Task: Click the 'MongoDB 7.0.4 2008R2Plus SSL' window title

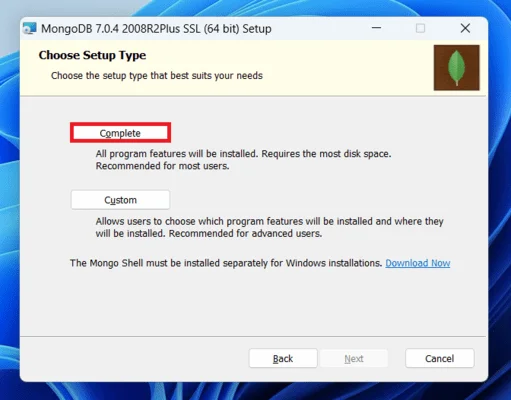Action: [x=156, y=29]
